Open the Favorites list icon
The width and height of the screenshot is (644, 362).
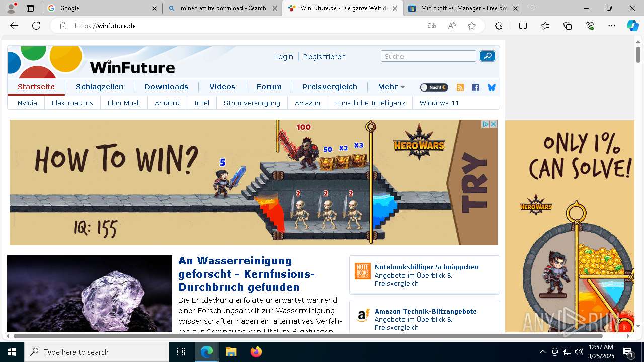click(545, 26)
